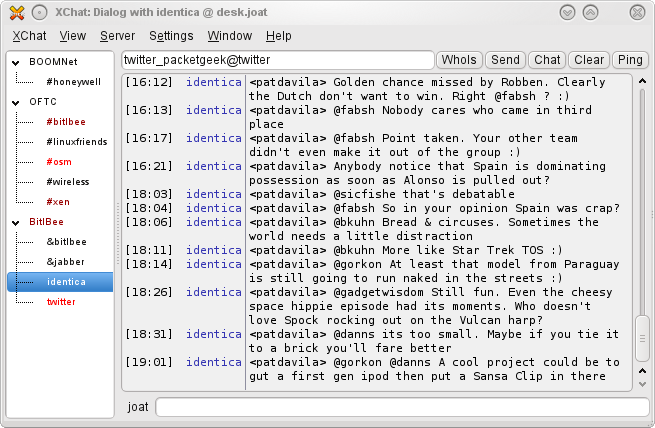Viewport: 655px width, 428px height.
Task: Open the Window menu
Action: click(x=230, y=36)
